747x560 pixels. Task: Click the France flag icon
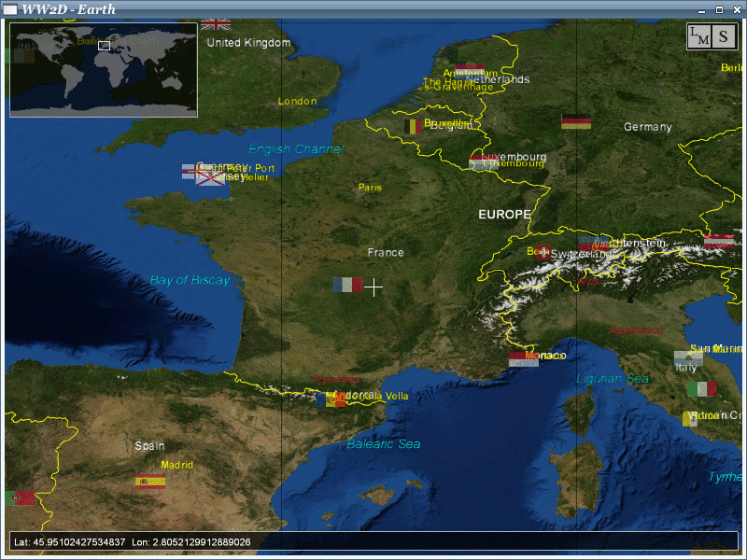pos(347,285)
